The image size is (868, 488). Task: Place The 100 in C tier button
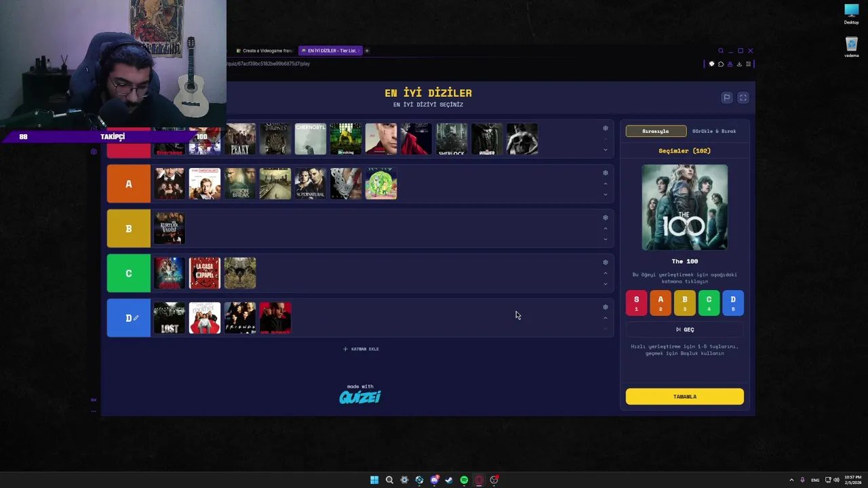(x=709, y=302)
